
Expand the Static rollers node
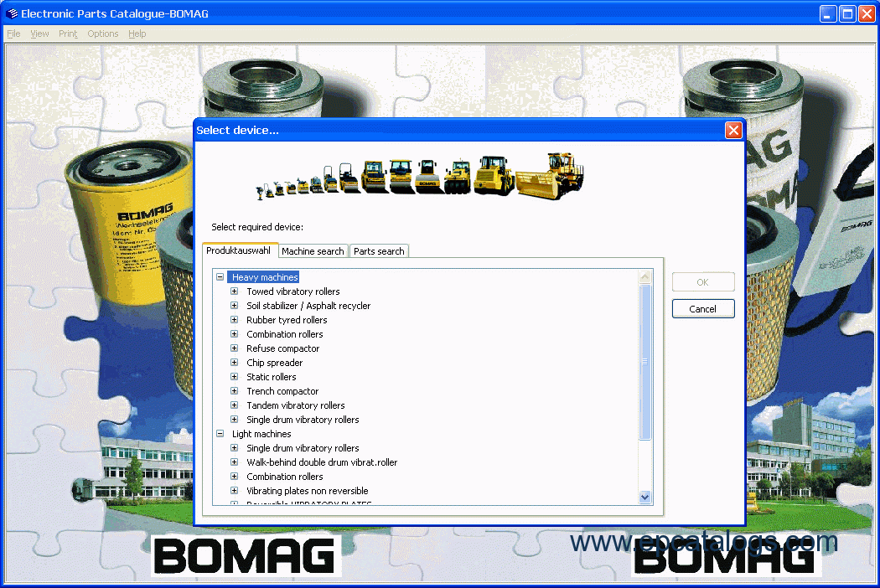[x=235, y=377]
